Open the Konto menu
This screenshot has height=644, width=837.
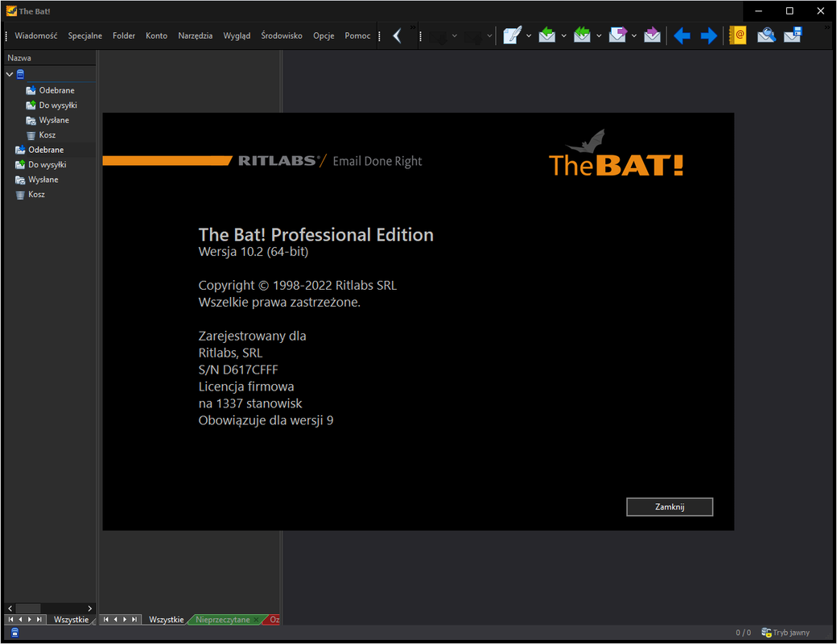click(156, 35)
